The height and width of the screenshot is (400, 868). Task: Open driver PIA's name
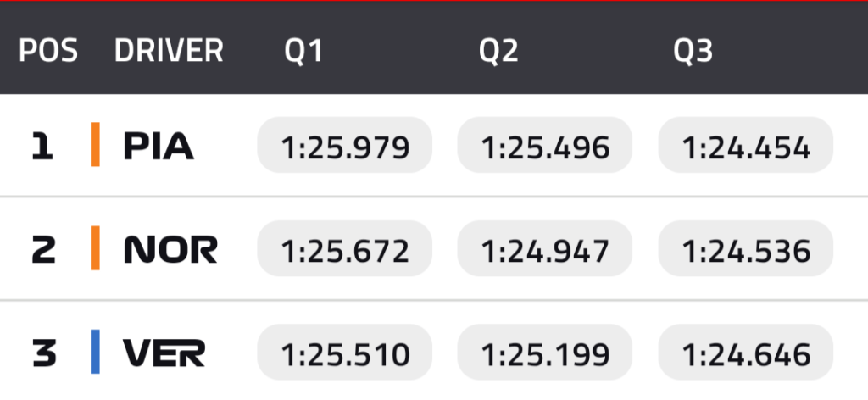tap(159, 147)
